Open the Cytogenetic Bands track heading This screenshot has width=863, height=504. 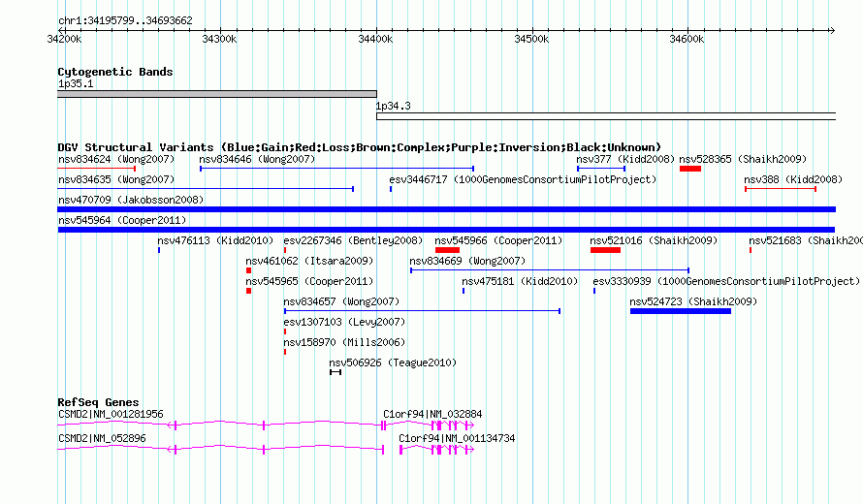coord(115,72)
